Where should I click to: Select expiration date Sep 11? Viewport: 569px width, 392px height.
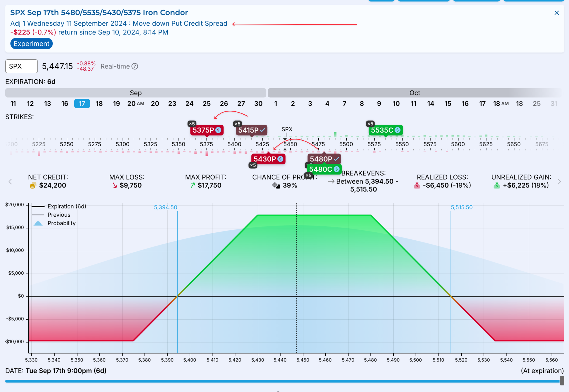pyautogui.click(x=13, y=104)
